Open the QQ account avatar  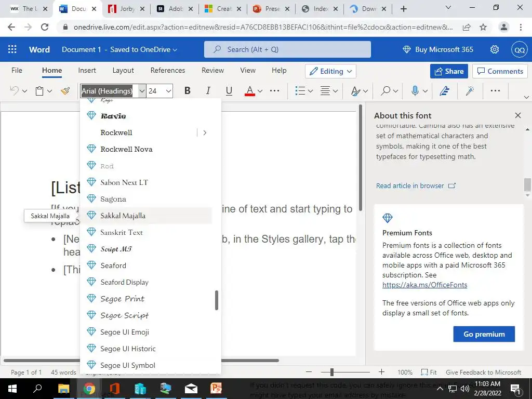(x=519, y=50)
